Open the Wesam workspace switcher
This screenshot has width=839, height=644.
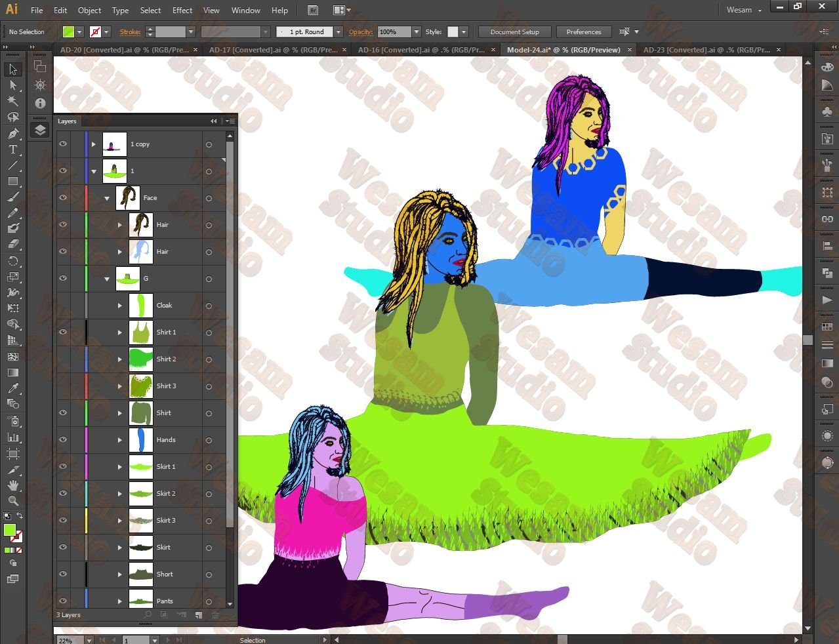(744, 10)
